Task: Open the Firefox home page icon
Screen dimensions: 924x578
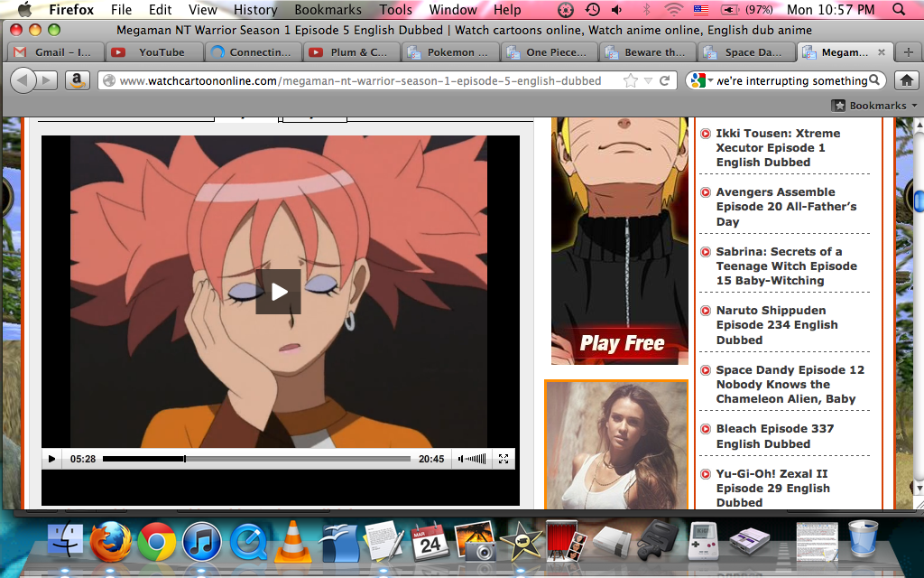Action: point(907,80)
